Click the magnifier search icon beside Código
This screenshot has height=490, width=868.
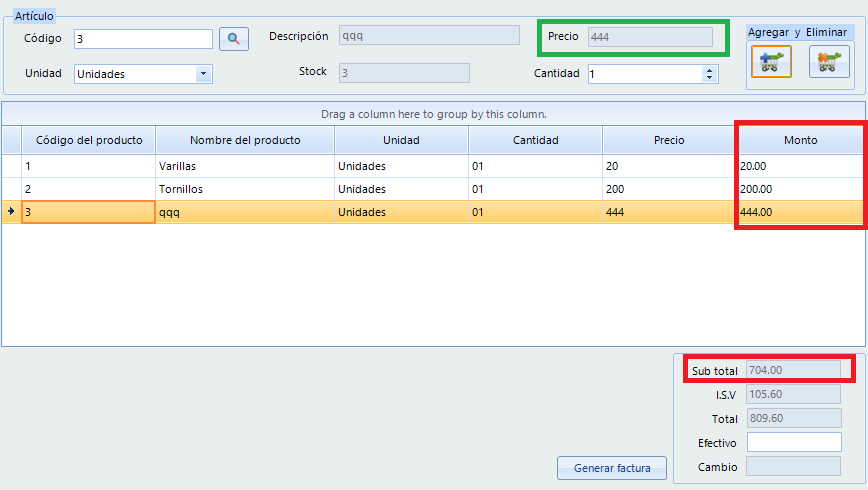[234, 39]
